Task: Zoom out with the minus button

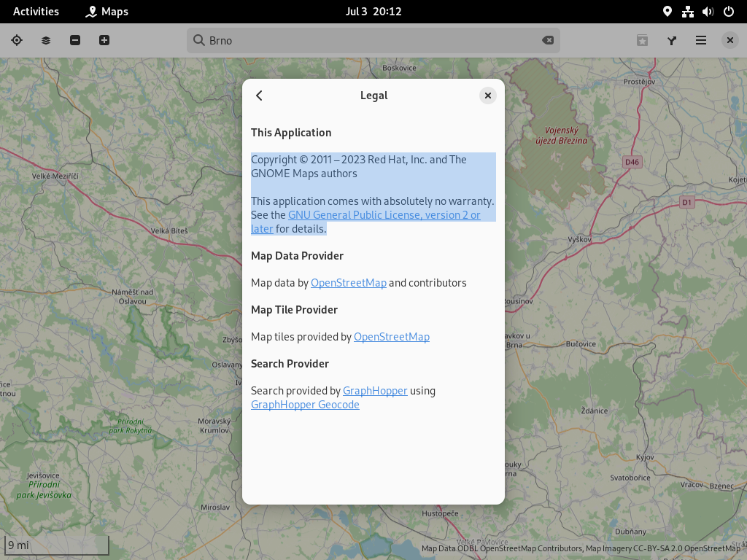Action: [75, 41]
